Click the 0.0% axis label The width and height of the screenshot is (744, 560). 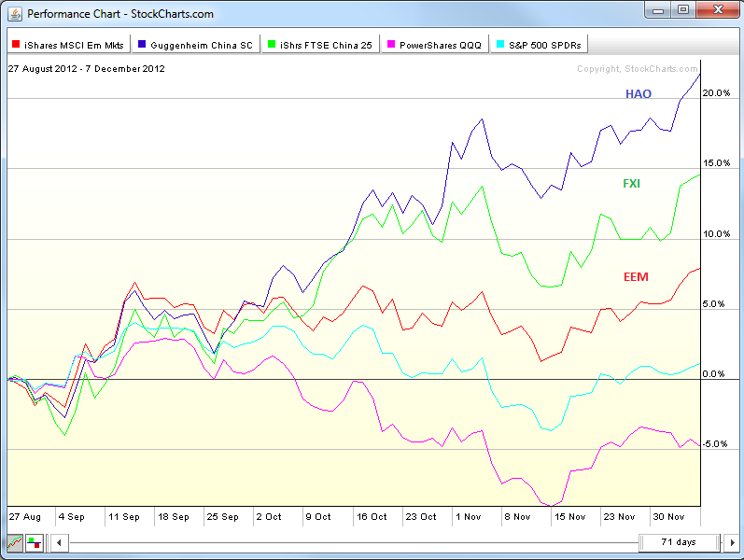tap(713, 374)
